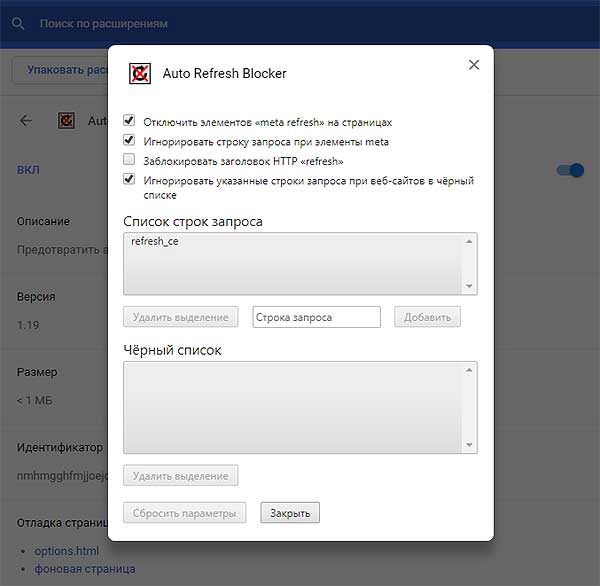Image resolution: width=600 pixels, height=586 pixels.
Task: Click version value '1.19'
Action: pos(28,325)
